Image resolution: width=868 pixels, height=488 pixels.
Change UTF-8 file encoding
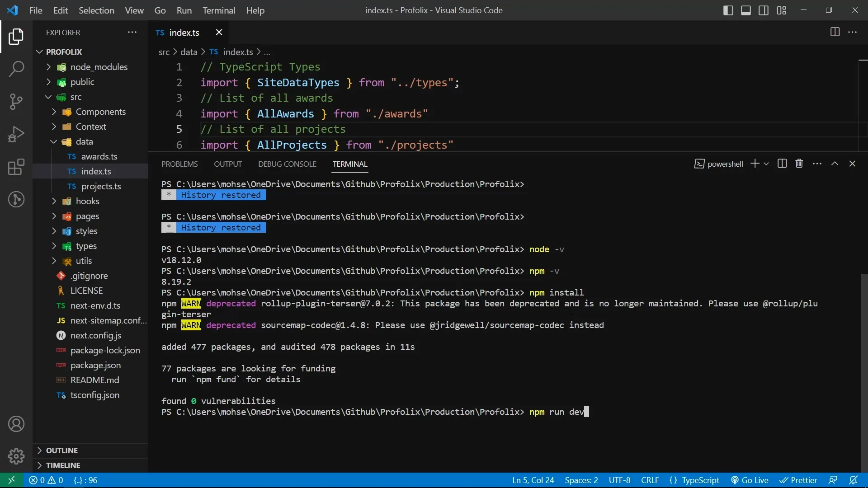coord(619,480)
